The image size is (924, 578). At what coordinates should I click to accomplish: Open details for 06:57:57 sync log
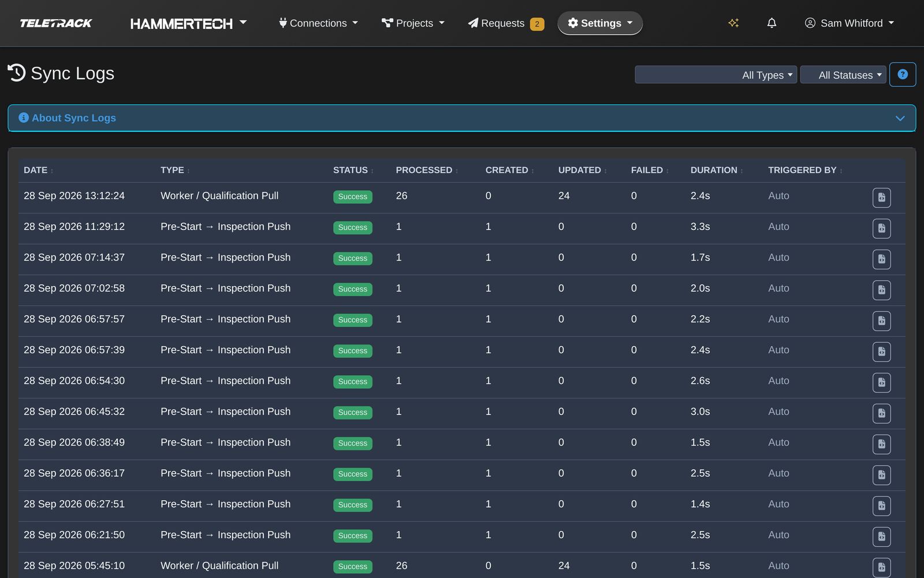(x=881, y=321)
